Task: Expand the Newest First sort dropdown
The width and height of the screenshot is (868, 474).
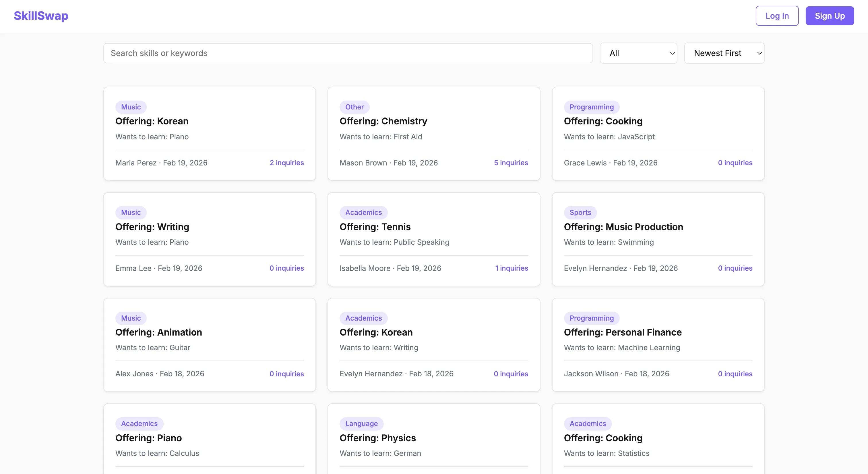Action: (x=724, y=53)
